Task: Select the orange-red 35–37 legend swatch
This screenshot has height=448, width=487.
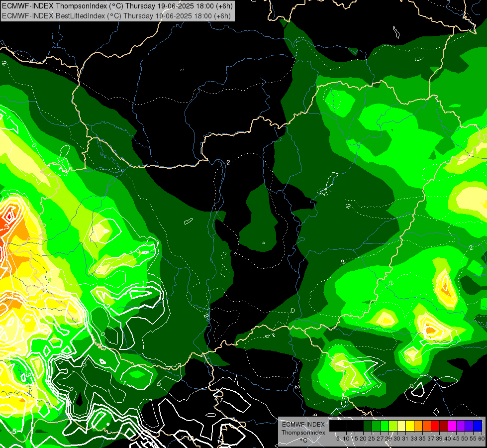Action: tap(427, 426)
